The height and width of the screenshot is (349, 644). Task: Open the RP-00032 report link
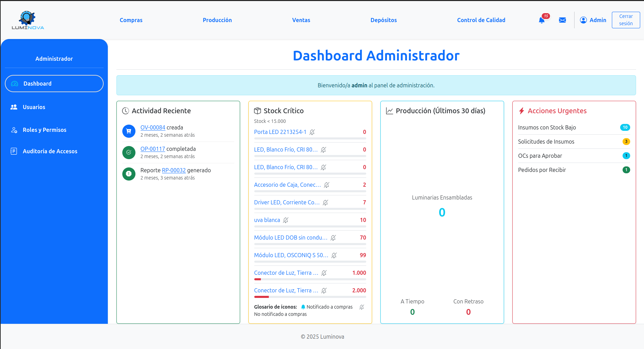point(174,170)
